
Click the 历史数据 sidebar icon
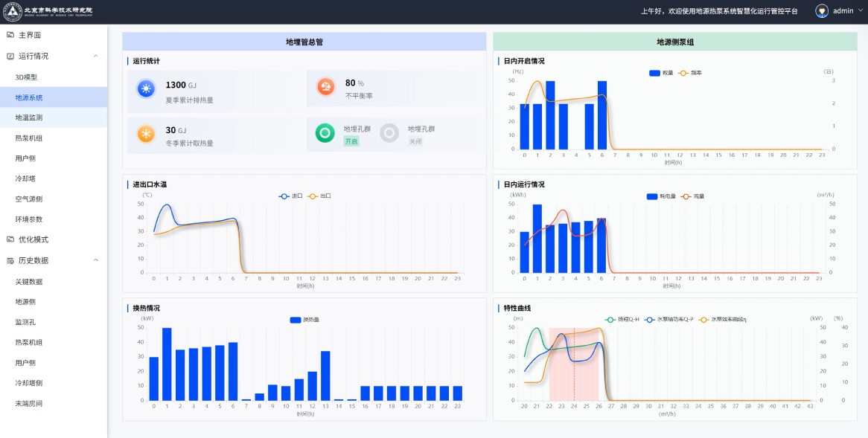point(10,260)
